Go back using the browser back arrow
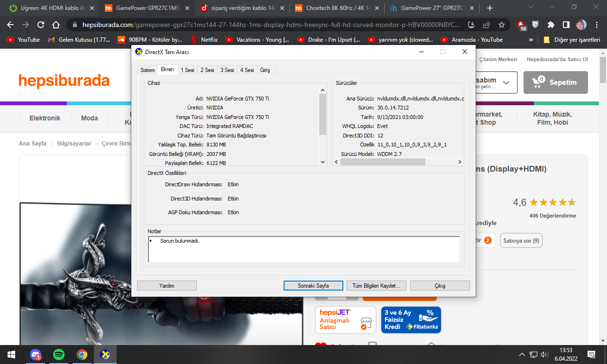Screen dimensions: 607x364 10,25
